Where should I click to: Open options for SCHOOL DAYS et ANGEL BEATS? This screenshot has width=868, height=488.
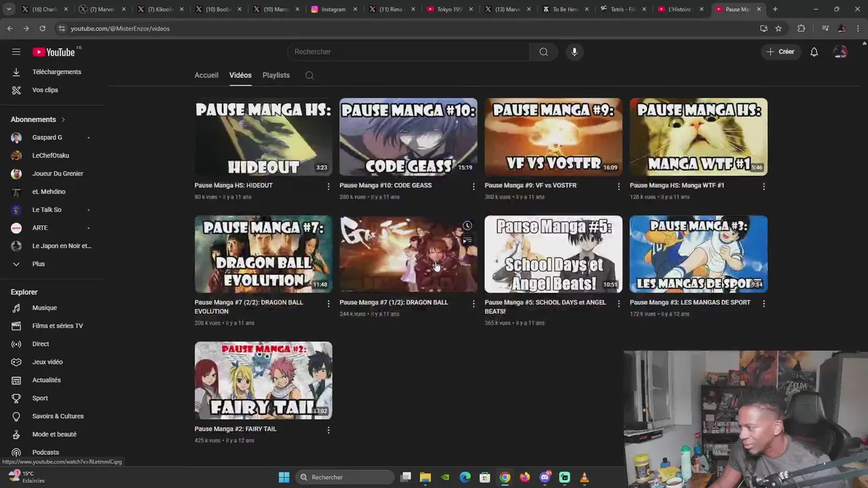(618, 304)
